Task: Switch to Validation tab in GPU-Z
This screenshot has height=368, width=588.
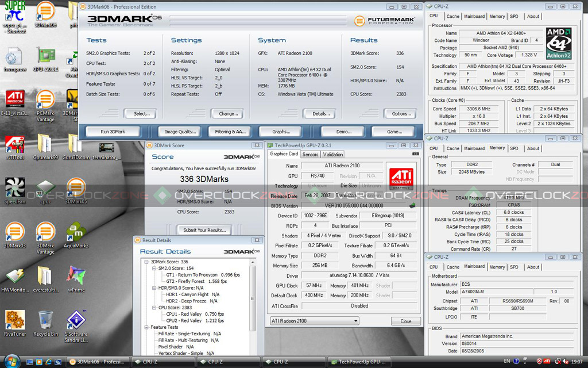Action: point(332,154)
